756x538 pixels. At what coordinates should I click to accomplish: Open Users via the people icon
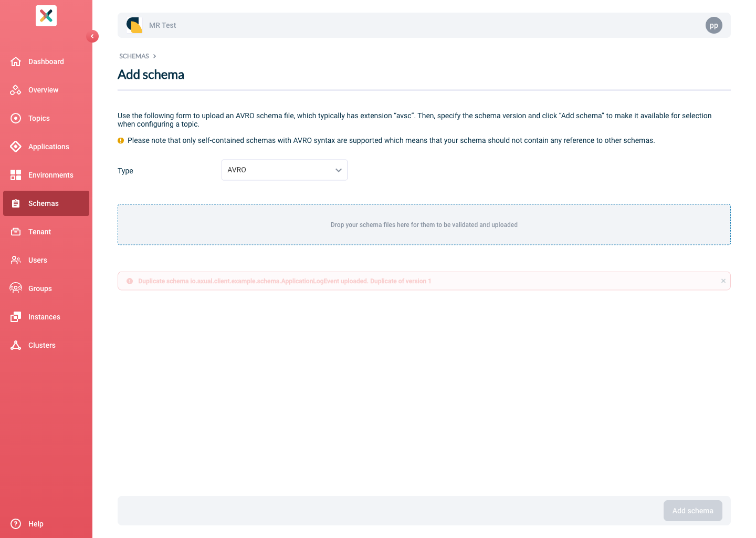click(16, 260)
